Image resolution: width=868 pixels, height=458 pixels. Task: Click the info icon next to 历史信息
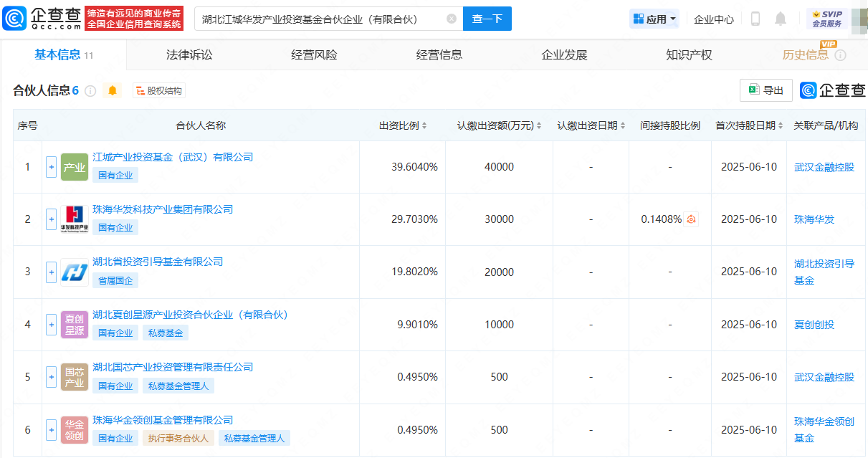840,55
